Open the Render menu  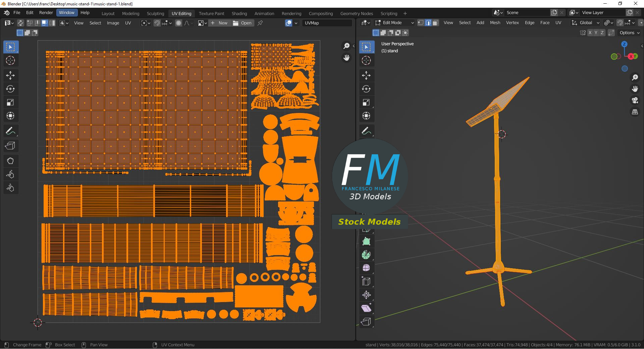(x=46, y=12)
